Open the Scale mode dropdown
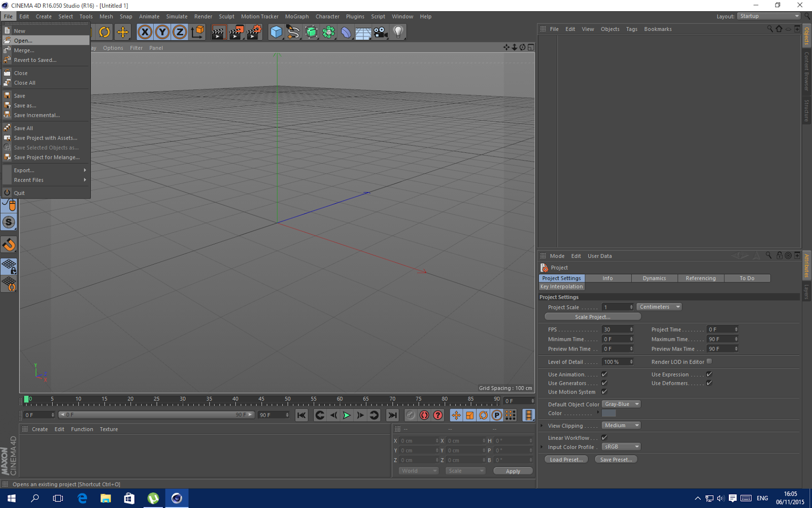 (x=465, y=471)
